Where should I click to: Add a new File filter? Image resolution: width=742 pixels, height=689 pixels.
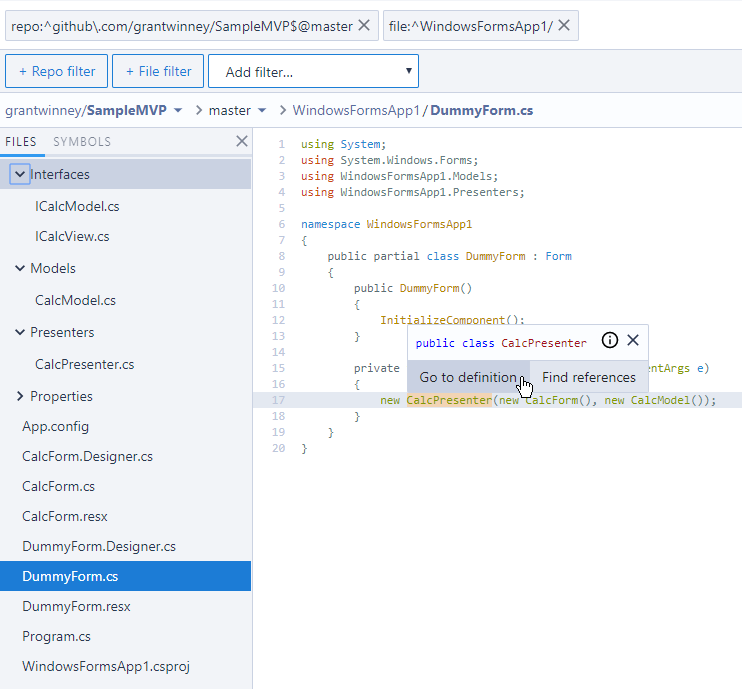coord(158,71)
